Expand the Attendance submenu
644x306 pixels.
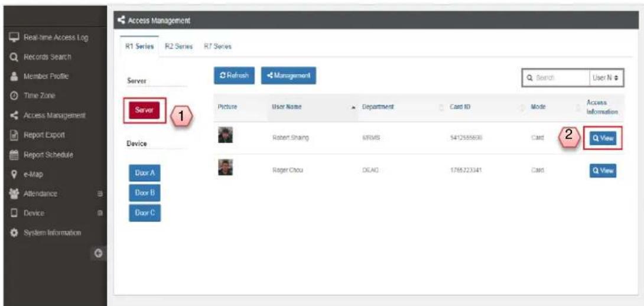(99, 193)
